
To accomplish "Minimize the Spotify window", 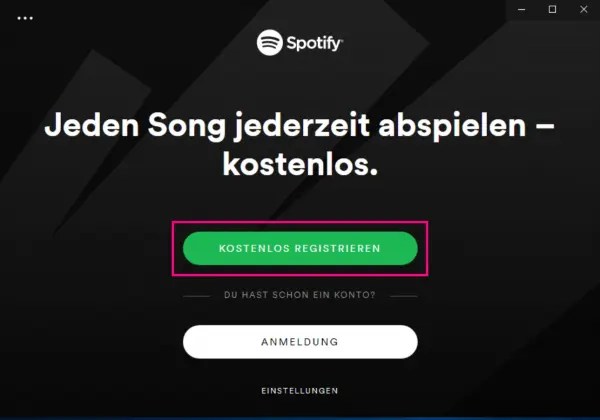I will (x=522, y=9).
